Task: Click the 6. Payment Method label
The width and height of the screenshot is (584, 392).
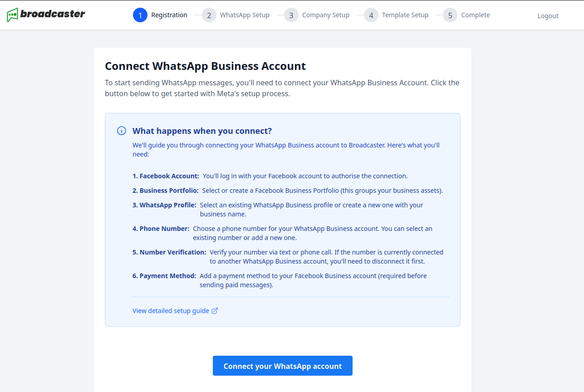Action: (164, 276)
